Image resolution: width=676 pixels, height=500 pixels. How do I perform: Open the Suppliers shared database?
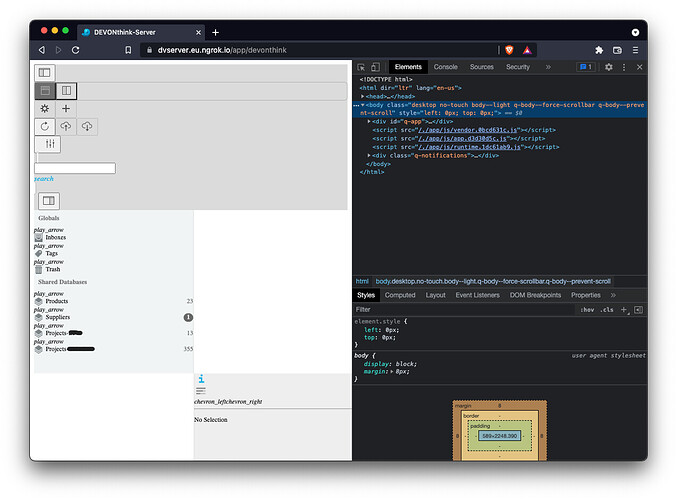[57, 317]
